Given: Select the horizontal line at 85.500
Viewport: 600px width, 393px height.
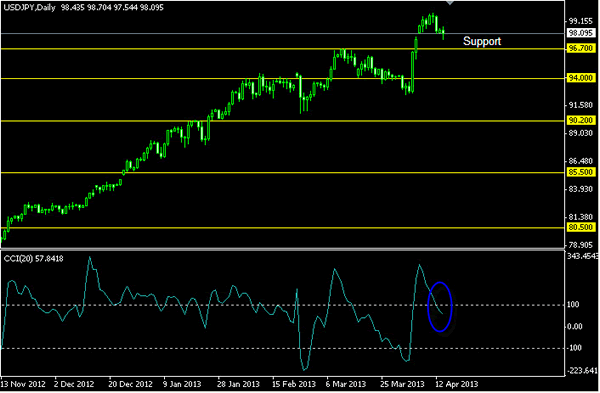Looking at the screenshot, I should [x=282, y=173].
